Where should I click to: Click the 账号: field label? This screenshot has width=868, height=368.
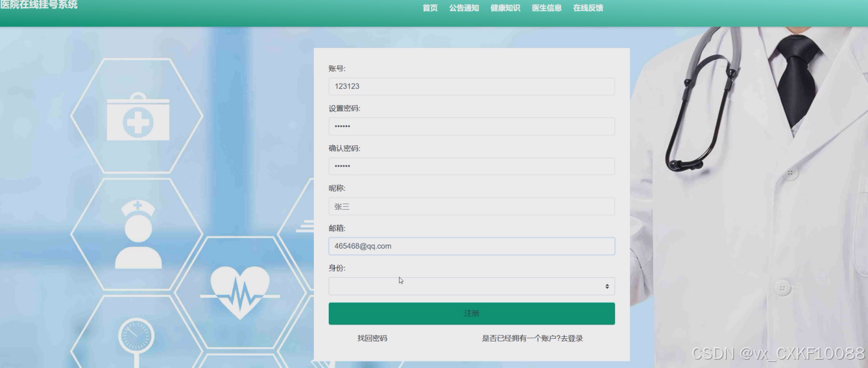coord(337,69)
